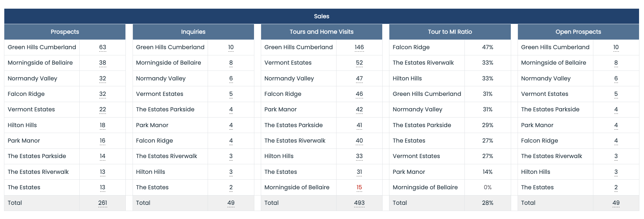The image size is (644, 219).
Task: Open Green Hills Cumberland open prospects value 10
Action: click(x=616, y=47)
